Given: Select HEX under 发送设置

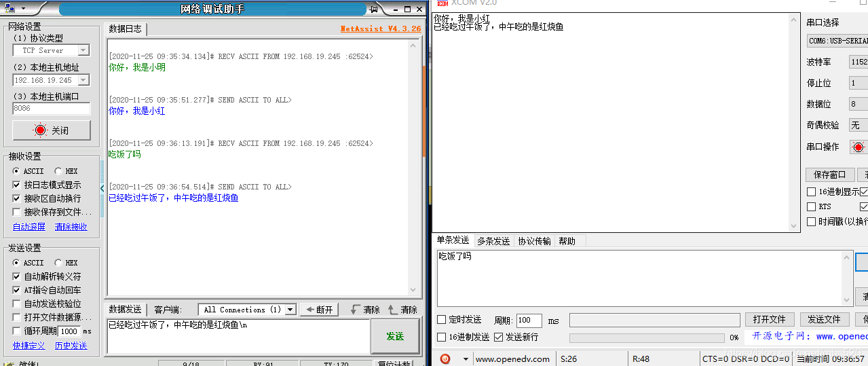Looking at the screenshot, I should (58, 263).
